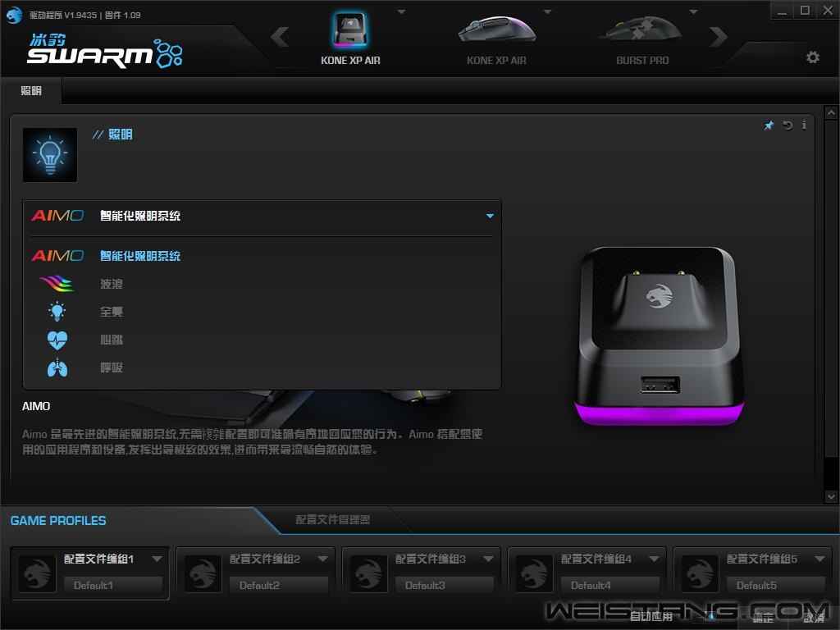Pick AIMO 智能化照明系统 in the dropdown list

point(262,256)
